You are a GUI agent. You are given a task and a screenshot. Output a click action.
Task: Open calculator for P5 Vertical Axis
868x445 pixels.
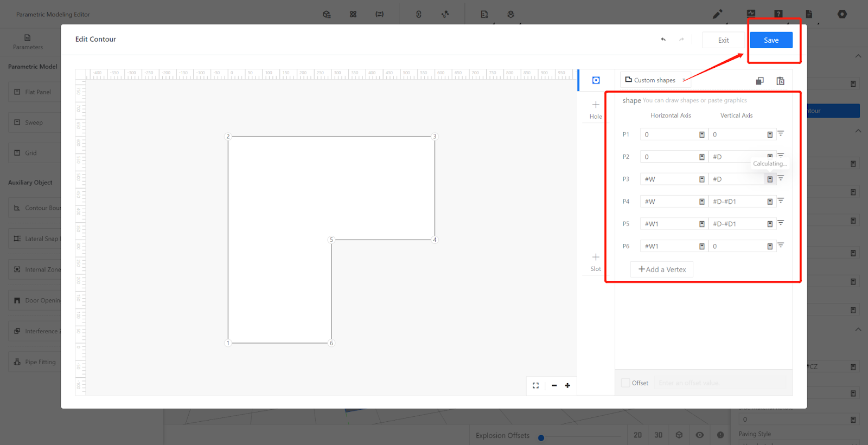click(x=770, y=224)
